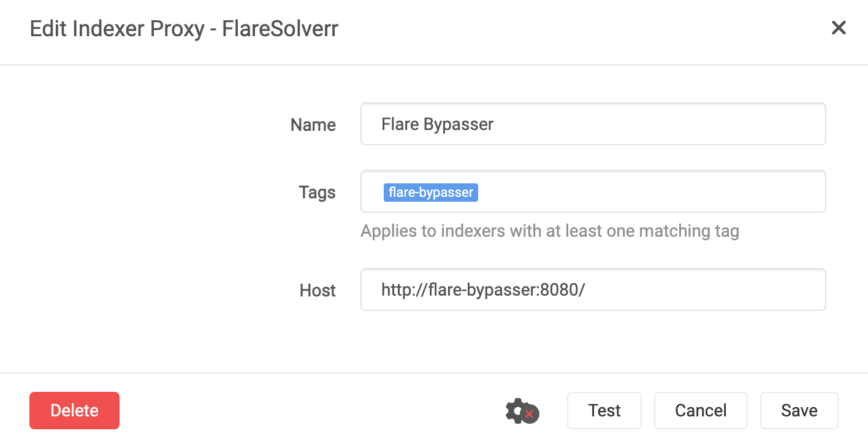Click the red Delete action

[74, 410]
